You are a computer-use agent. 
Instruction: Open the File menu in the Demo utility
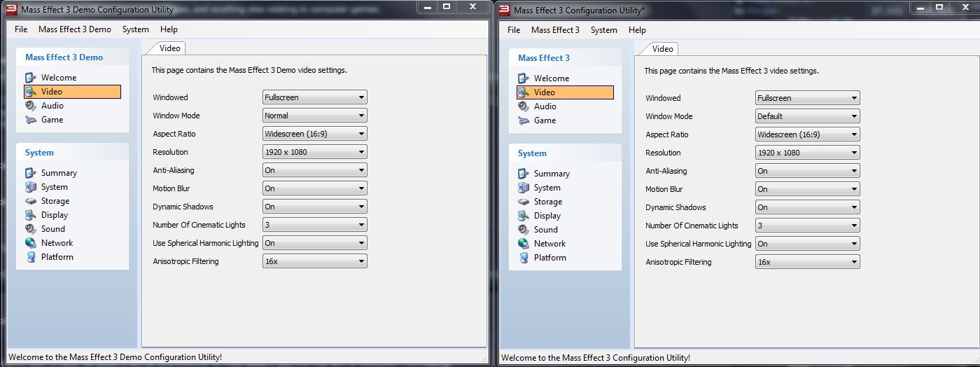coord(21,29)
